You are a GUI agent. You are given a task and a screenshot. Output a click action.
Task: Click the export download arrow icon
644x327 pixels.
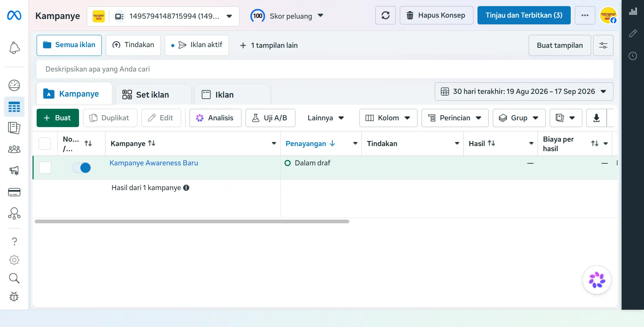pos(597,118)
